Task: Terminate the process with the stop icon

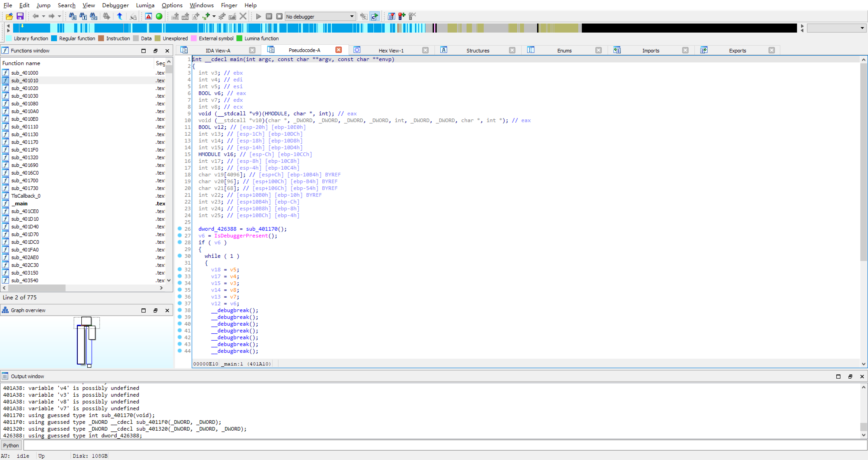Action: [x=279, y=16]
